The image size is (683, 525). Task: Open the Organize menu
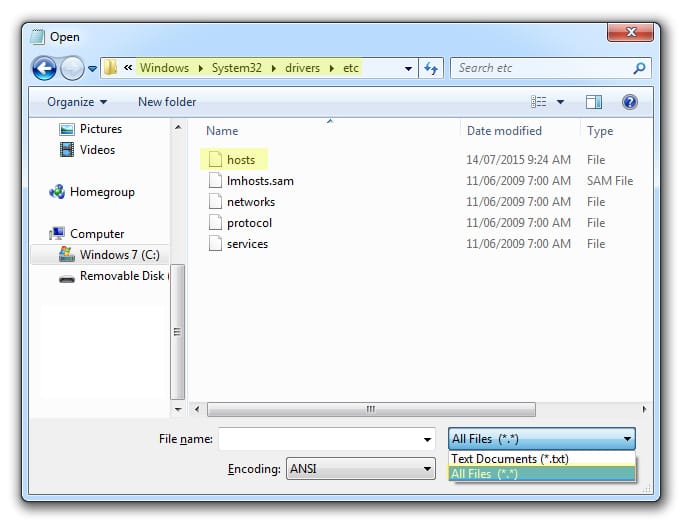click(x=77, y=102)
